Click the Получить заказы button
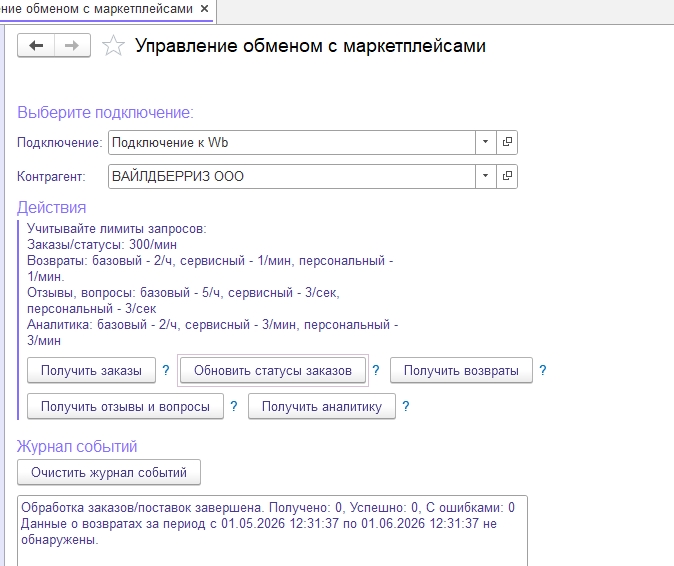This screenshot has width=674, height=566. pos(91,370)
